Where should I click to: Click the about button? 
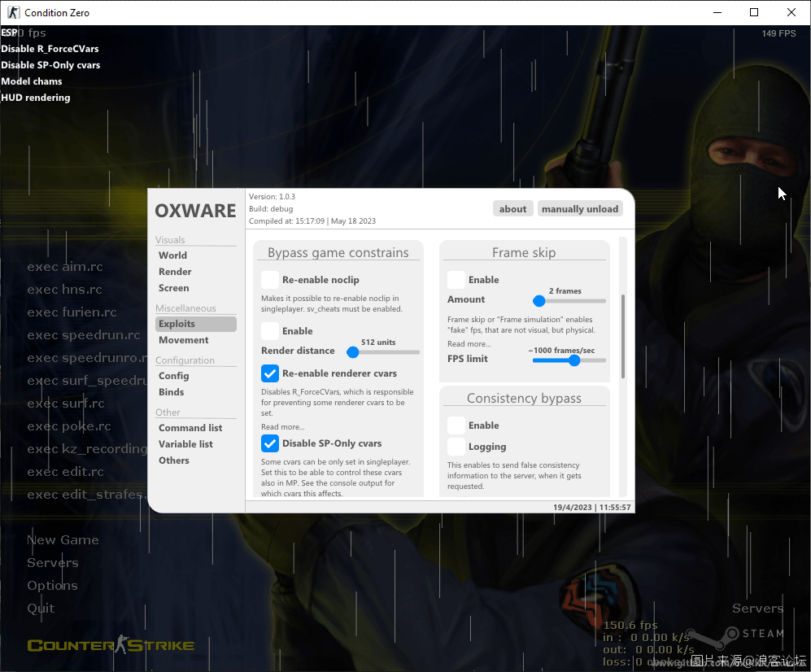pos(512,209)
